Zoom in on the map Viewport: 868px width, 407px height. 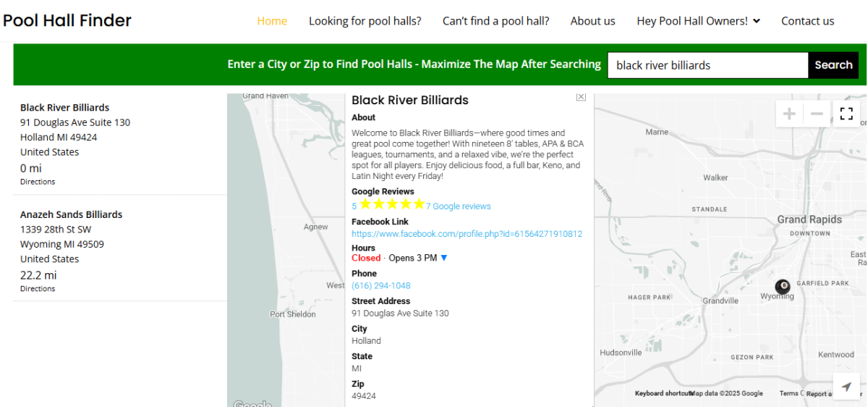pos(789,114)
